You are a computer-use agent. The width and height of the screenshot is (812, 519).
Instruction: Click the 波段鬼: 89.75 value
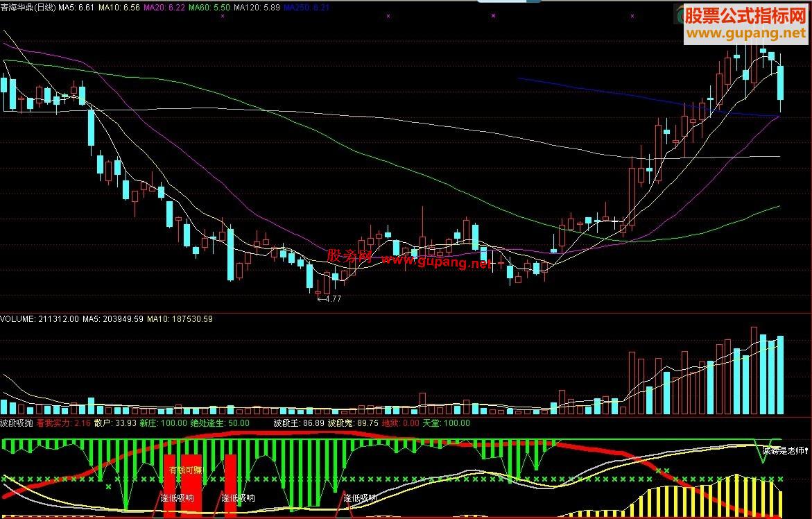[x=353, y=423]
